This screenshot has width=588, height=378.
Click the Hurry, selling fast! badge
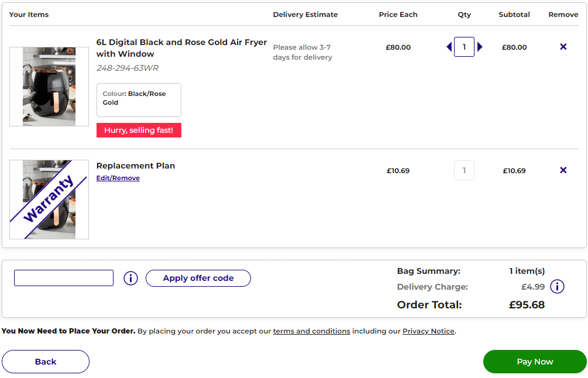(x=139, y=130)
